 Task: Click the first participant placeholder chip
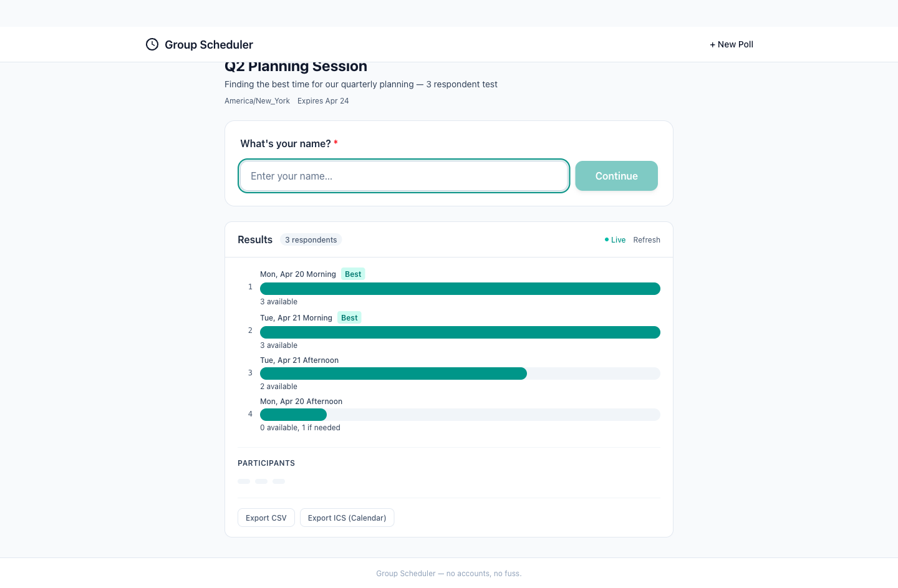(244, 481)
